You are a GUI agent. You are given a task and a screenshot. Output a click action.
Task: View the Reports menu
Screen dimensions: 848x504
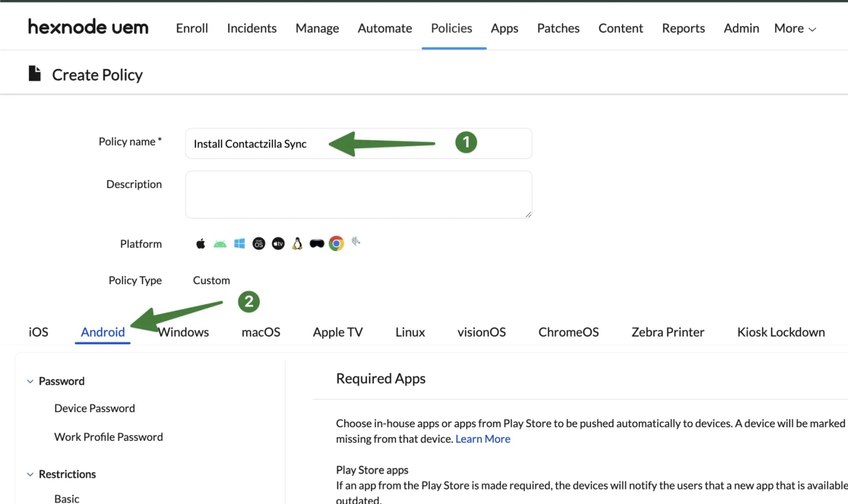coord(684,28)
